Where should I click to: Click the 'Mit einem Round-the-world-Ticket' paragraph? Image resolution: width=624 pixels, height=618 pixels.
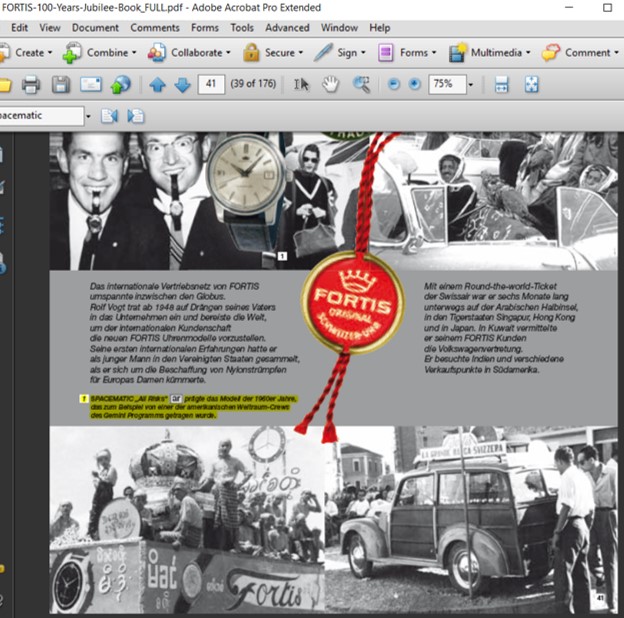coord(501,328)
